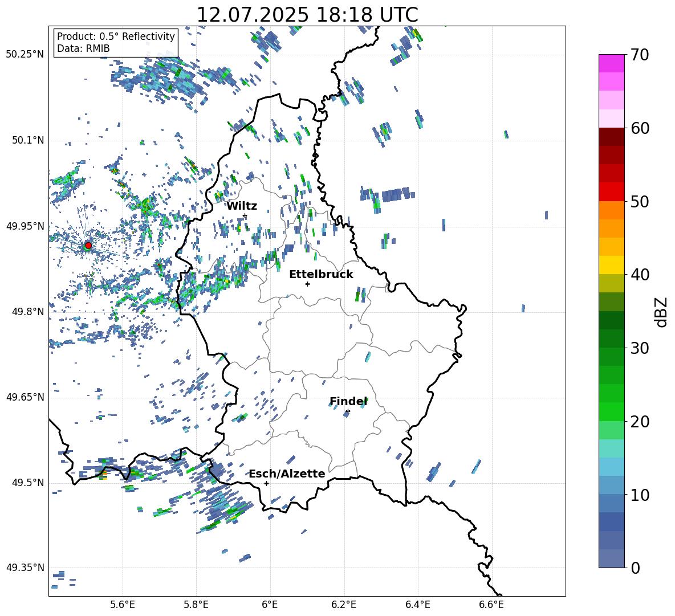Click the 20 tick on colorbar
This screenshot has width=675, height=616.
[x=640, y=422]
